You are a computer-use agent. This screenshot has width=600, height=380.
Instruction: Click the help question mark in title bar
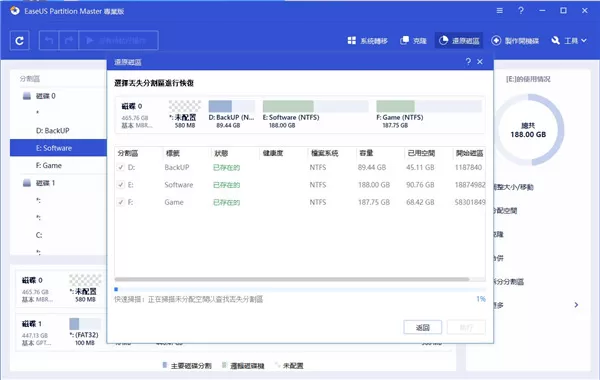click(x=521, y=11)
